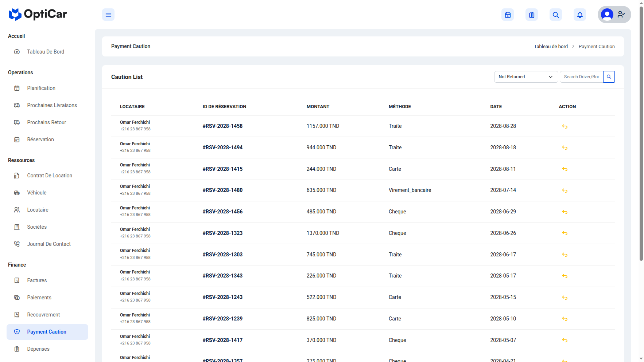Click return arrow for #RSV-2028-1456
Viewport: 644px width, 362px height.
(x=565, y=212)
